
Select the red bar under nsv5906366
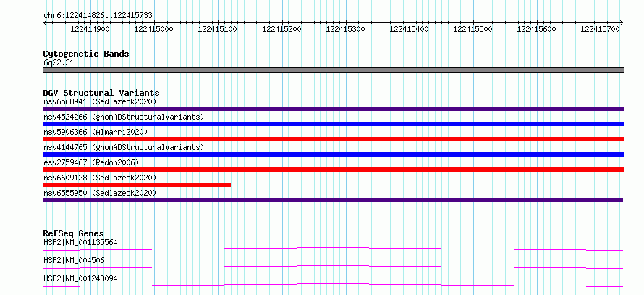tap(333, 139)
